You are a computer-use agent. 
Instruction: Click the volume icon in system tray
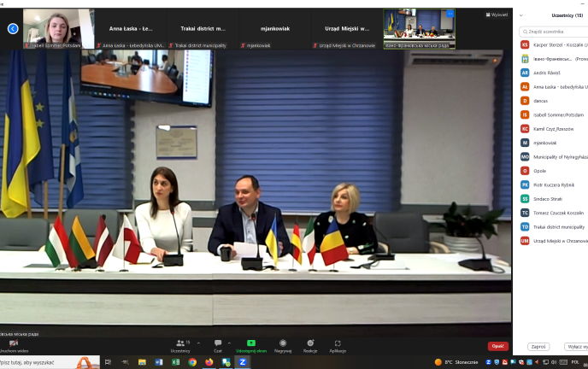coord(554,362)
